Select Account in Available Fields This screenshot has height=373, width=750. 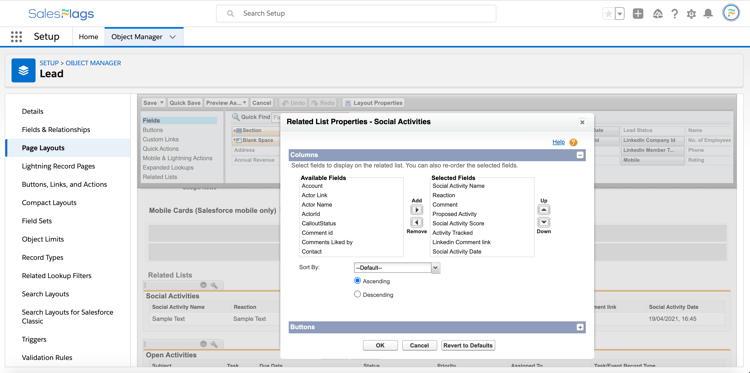tap(312, 186)
